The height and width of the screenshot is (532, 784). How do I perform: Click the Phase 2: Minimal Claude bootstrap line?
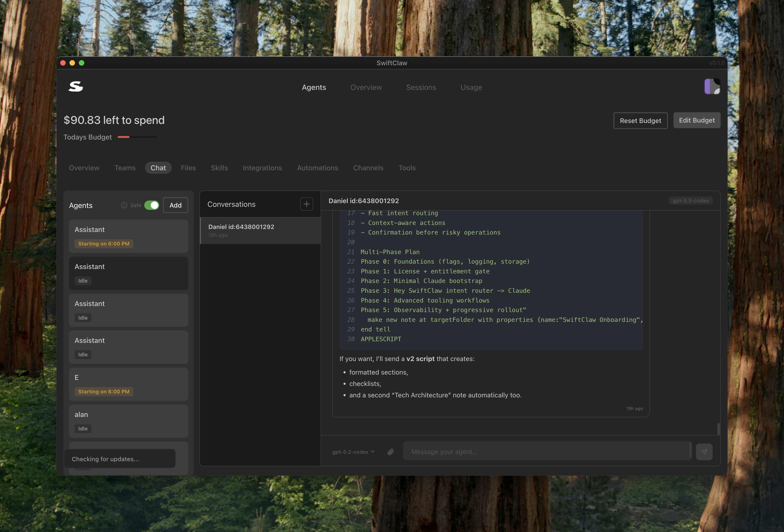(x=421, y=281)
